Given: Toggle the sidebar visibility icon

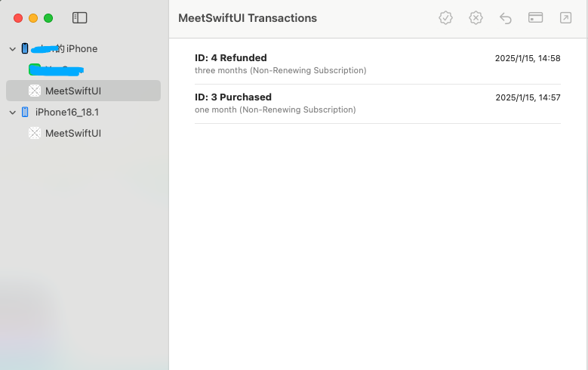Looking at the screenshot, I should click(79, 17).
